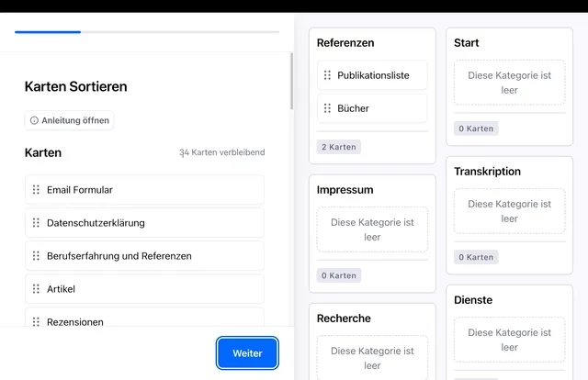
Task: Open the Anleitung öffnen instructions
Action: click(x=69, y=120)
